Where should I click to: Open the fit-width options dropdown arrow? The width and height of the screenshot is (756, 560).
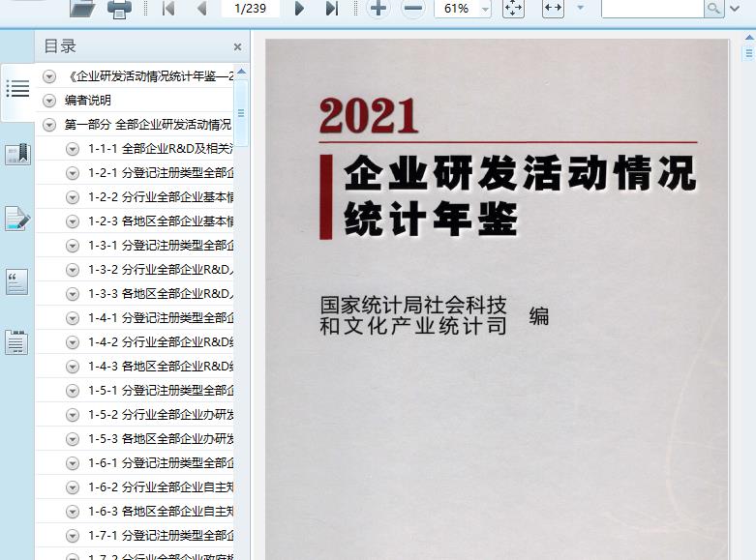tap(581, 8)
